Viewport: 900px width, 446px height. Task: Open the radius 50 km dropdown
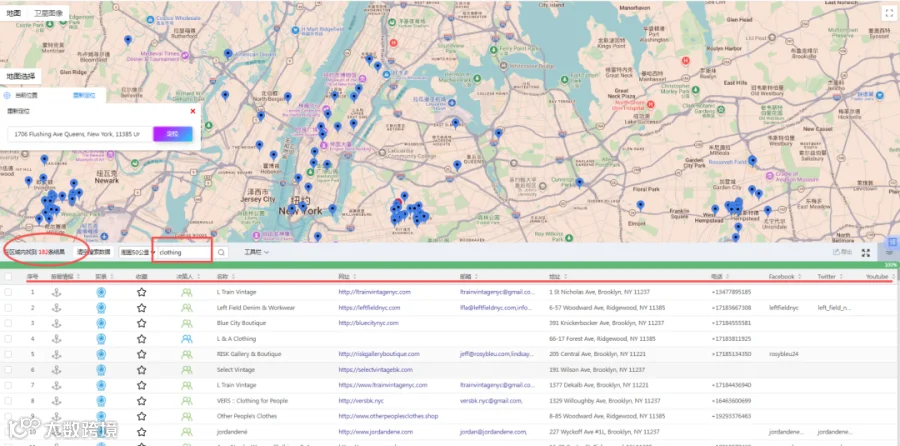point(138,253)
